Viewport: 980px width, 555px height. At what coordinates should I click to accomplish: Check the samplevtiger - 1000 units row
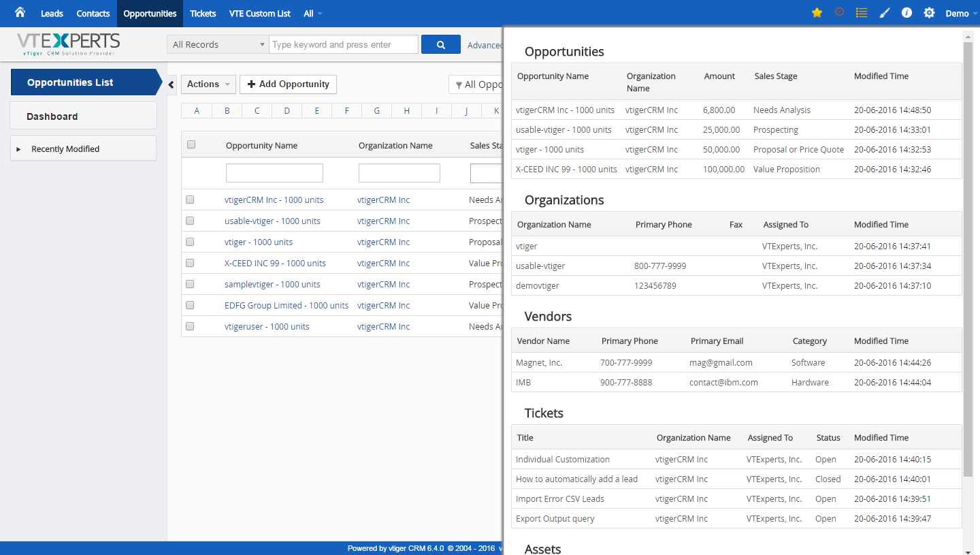coord(190,284)
